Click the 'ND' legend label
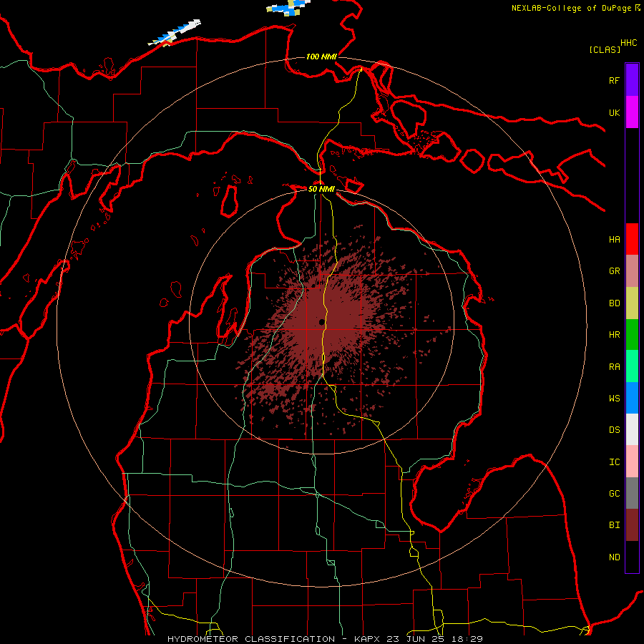 coord(614,557)
